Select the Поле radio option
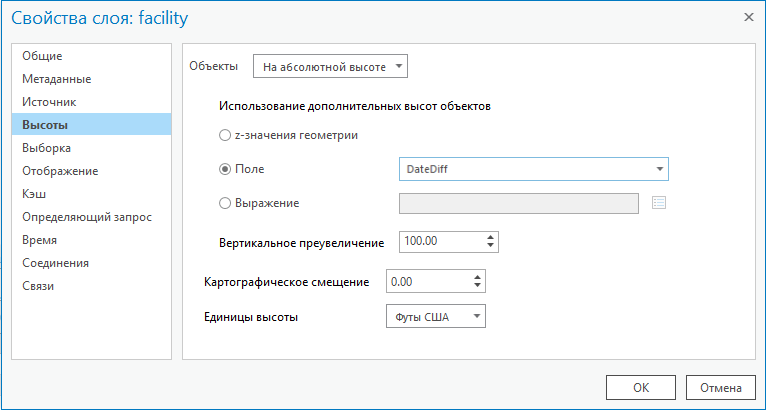This screenshot has width=767, height=410. (x=224, y=169)
